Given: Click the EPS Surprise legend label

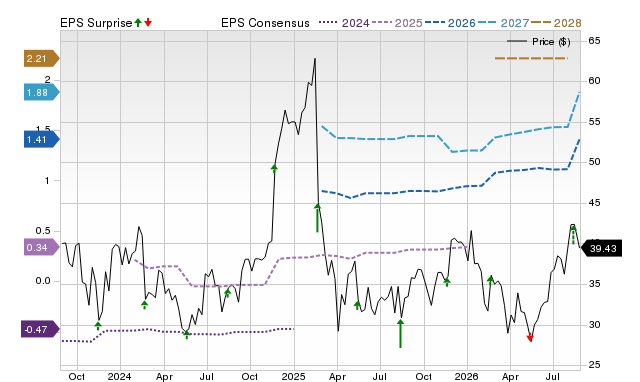Looking at the screenshot, I should tap(96, 23).
